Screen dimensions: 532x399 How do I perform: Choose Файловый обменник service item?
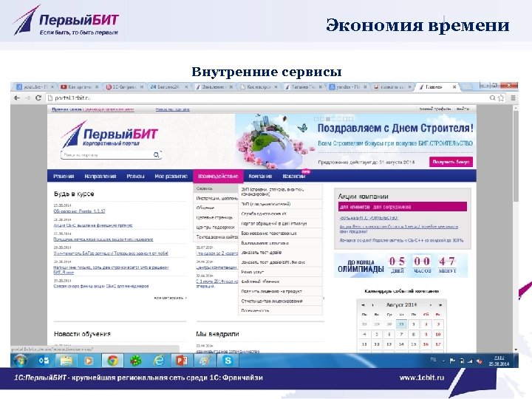tap(280, 282)
